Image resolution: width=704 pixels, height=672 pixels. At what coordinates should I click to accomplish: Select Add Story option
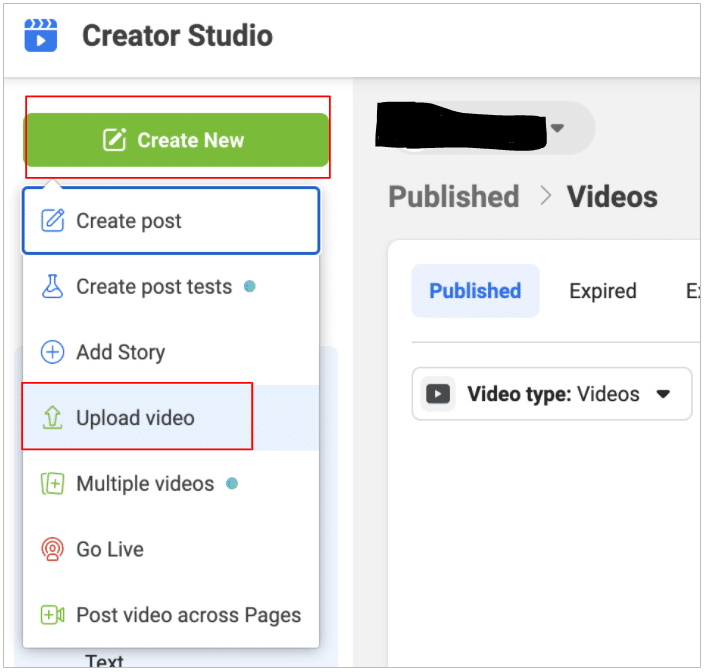point(171,352)
